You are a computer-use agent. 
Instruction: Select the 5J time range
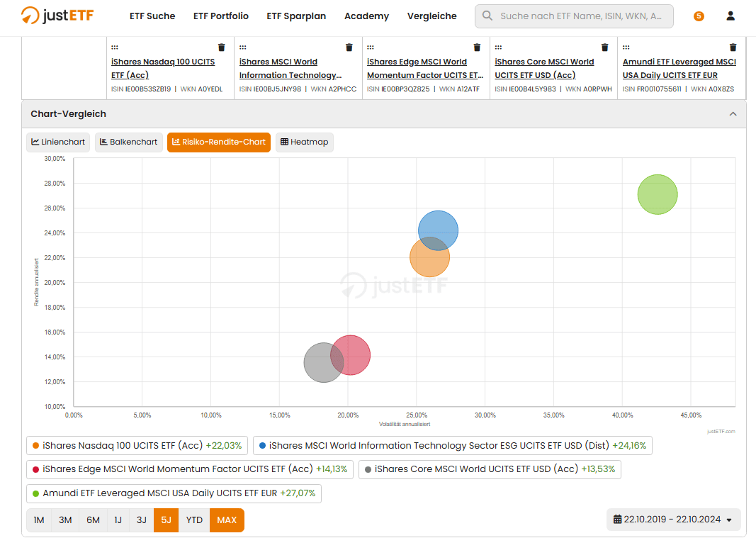166,520
